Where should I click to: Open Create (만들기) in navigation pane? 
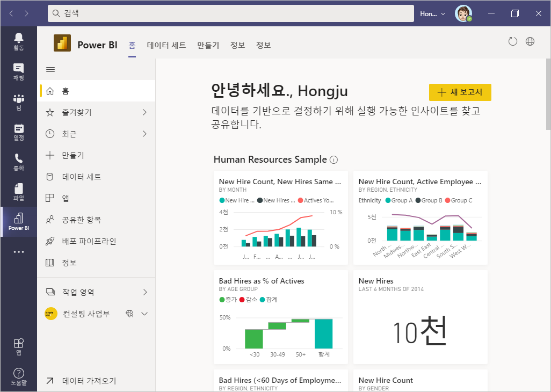click(96, 155)
